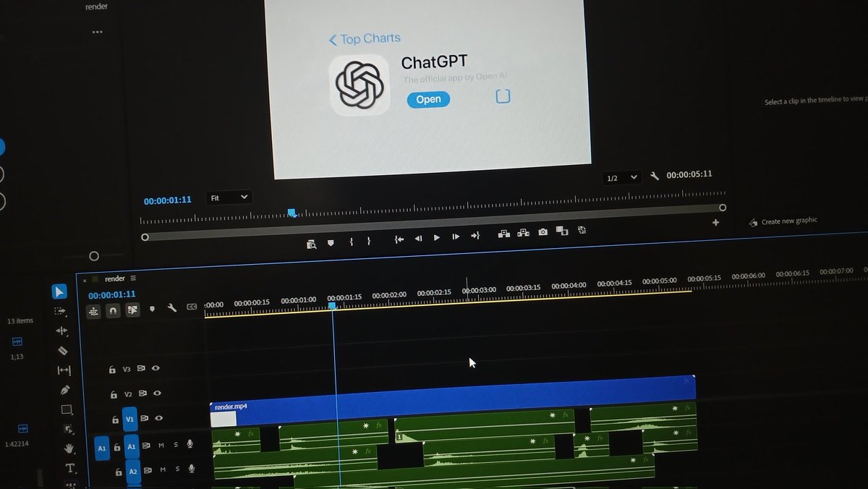
Task: Add marker in timeline header
Action: 152,309
